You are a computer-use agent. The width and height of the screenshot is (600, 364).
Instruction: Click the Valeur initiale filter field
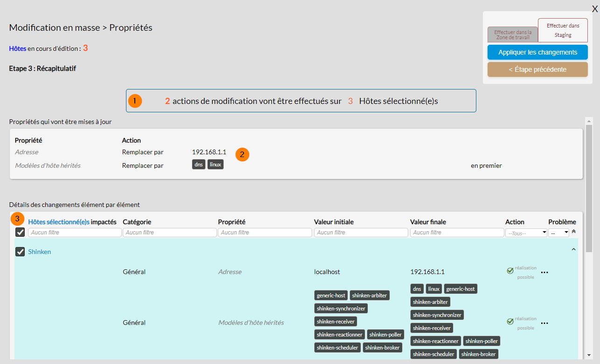pyautogui.click(x=361, y=233)
